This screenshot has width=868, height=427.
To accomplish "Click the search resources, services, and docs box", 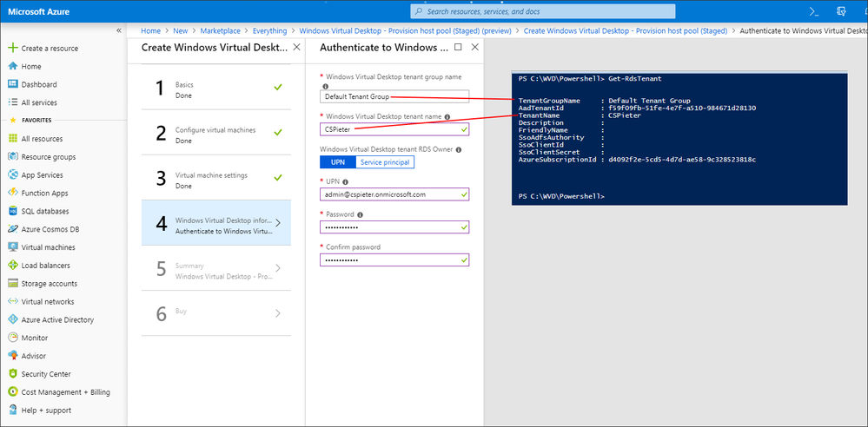I will (543, 11).
